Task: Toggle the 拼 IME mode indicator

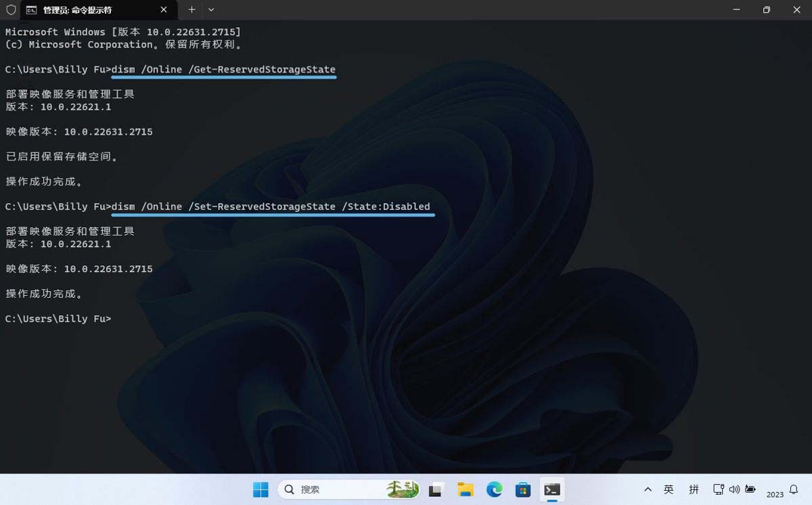Action: (x=694, y=489)
